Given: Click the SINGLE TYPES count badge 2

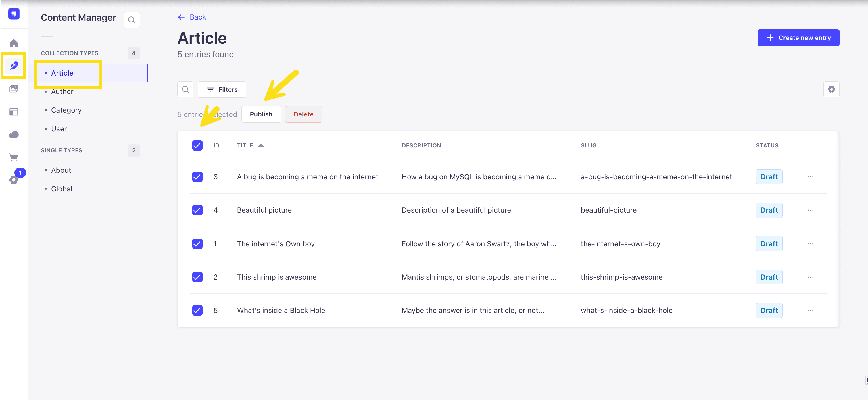Looking at the screenshot, I should [x=133, y=150].
